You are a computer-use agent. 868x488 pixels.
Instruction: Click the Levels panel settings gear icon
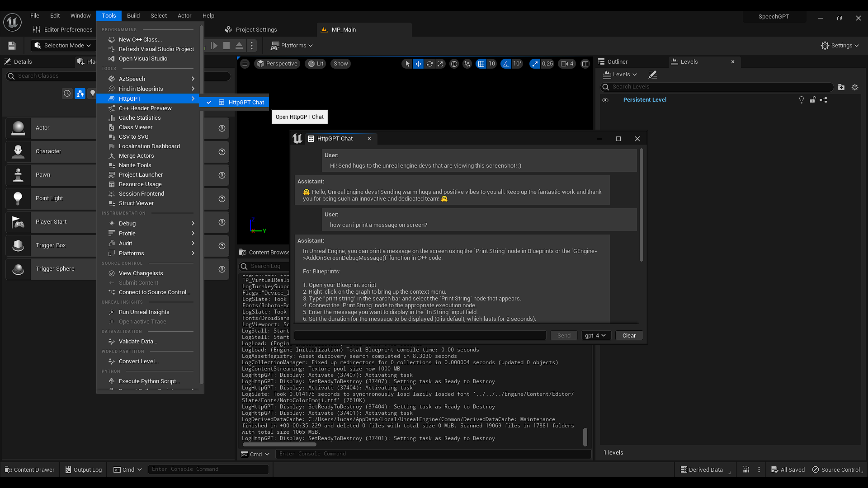tap(855, 87)
